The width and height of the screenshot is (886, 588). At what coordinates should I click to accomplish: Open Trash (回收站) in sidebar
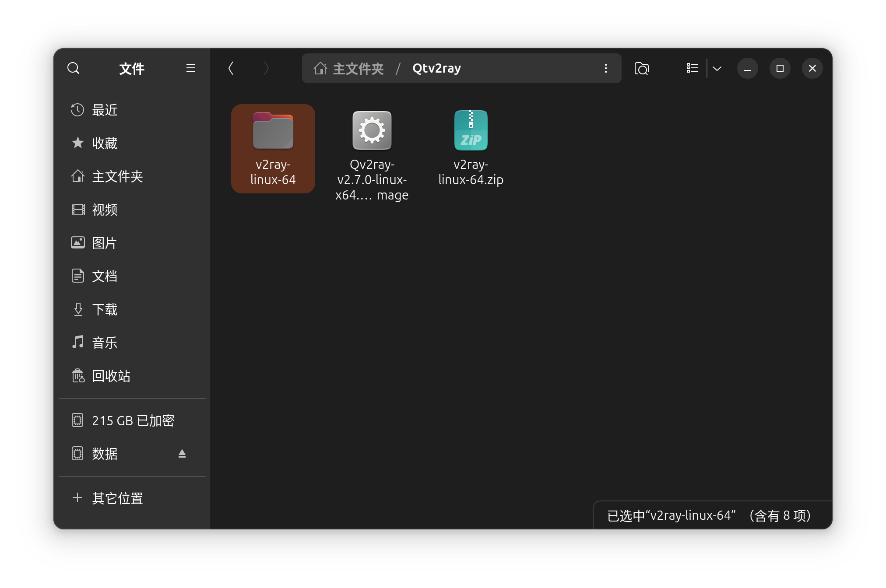point(132,376)
